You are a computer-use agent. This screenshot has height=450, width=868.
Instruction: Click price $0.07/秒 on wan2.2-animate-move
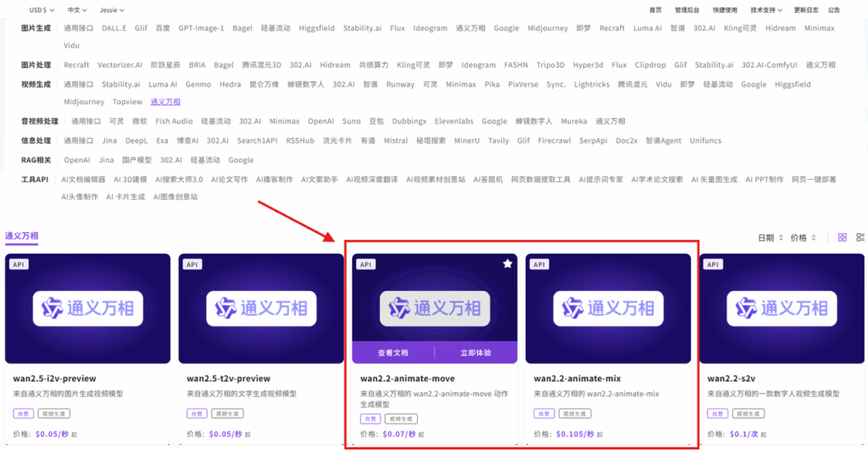click(398, 434)
